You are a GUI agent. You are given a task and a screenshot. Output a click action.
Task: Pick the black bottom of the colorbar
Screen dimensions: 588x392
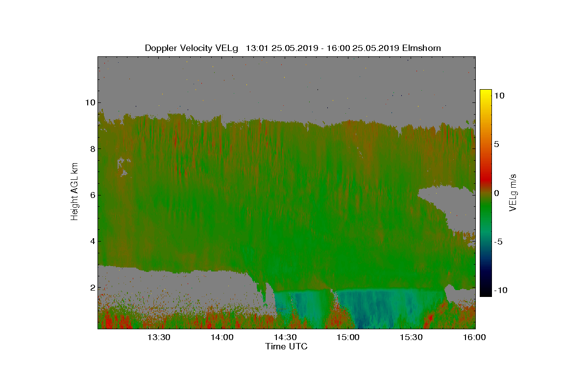click(486, 292)
